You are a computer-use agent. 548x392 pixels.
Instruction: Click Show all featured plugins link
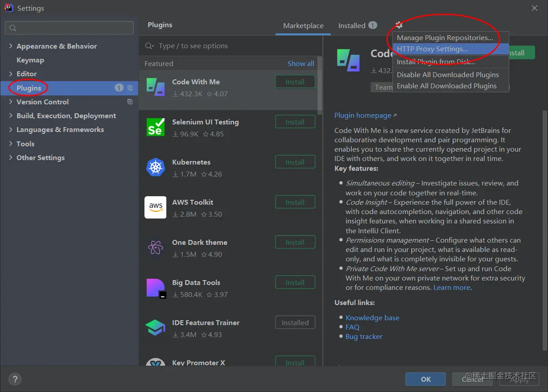click(301, 64)
